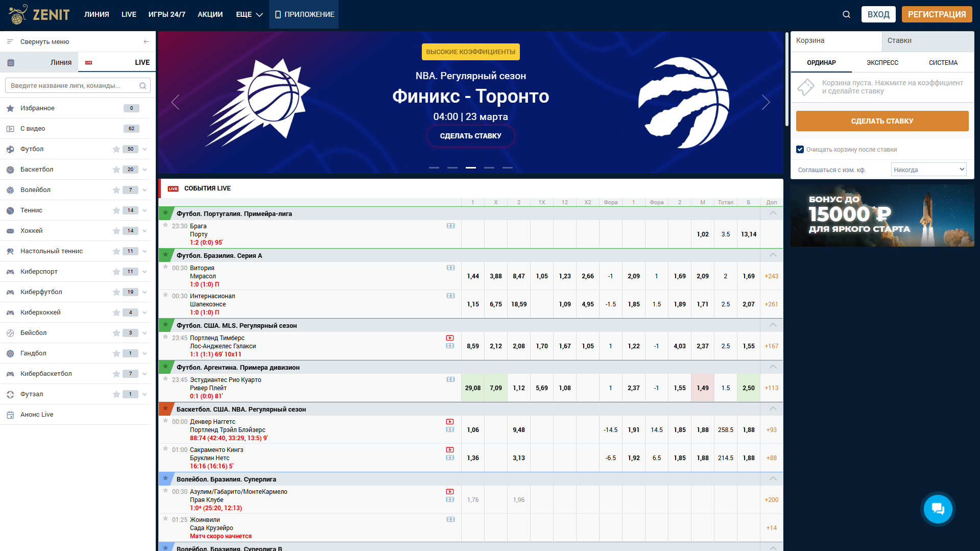
Task: Collapse Brazil Serie A section
Action: click(773, 255)
